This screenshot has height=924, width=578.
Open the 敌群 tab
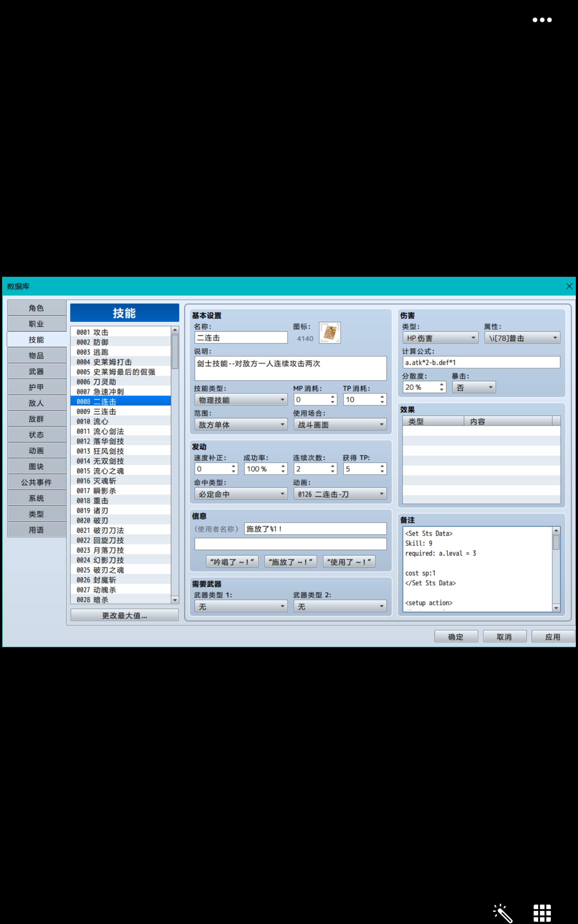coord(37,419)
